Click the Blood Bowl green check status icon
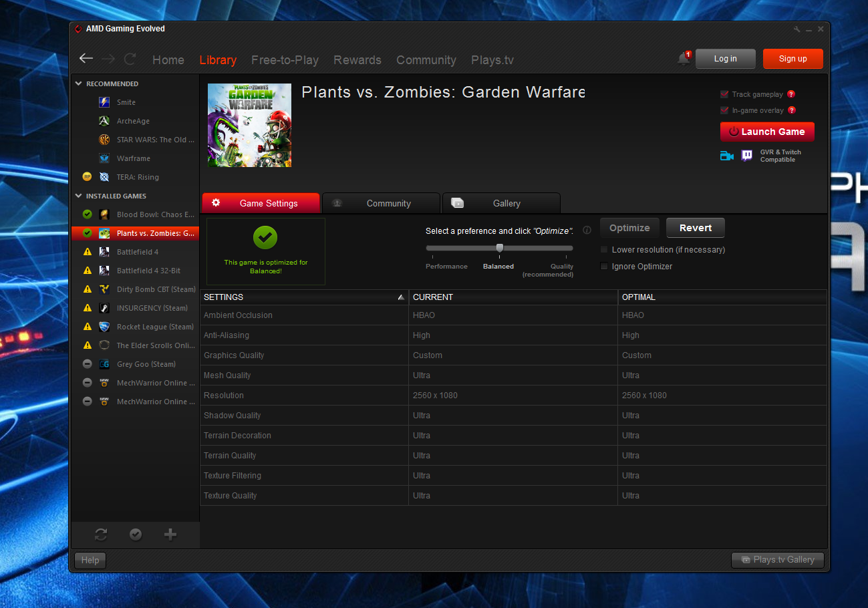This screenshot has width=868, height=608. 87,214
